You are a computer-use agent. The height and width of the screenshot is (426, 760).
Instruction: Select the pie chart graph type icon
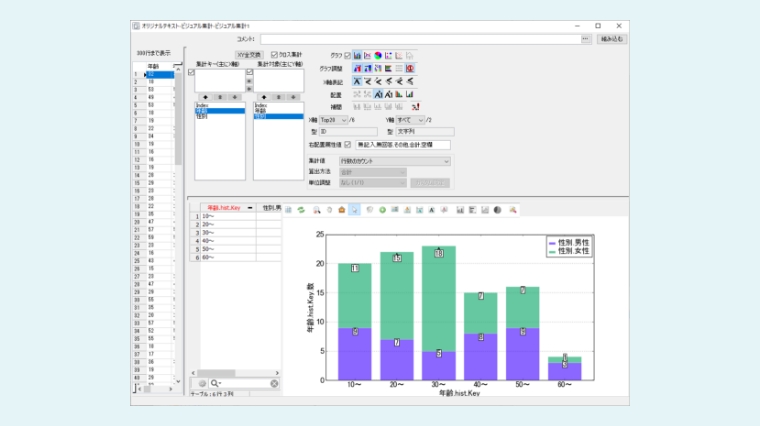pos(378,55)
